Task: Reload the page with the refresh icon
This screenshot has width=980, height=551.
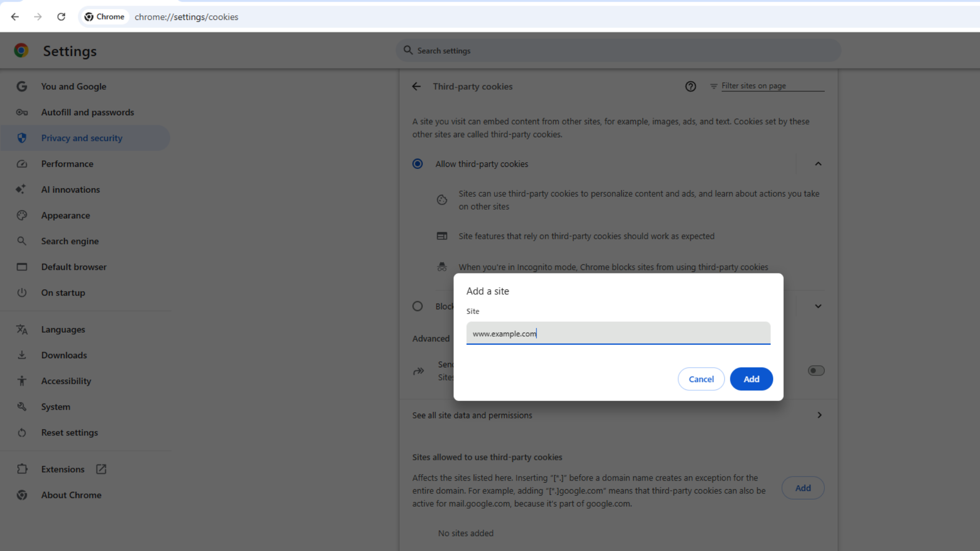Action: [x=61, y=17]
